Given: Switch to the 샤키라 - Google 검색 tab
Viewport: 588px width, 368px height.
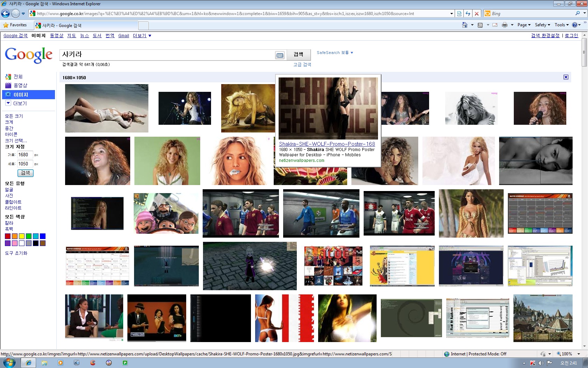Looking at the screenshot, I should pos(86,26).
